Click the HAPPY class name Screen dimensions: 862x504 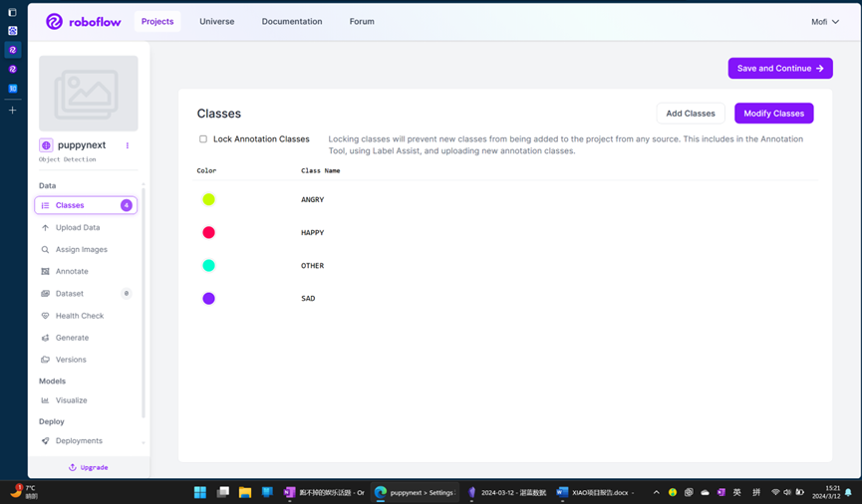pyautogui.click(x=312, y=232)
